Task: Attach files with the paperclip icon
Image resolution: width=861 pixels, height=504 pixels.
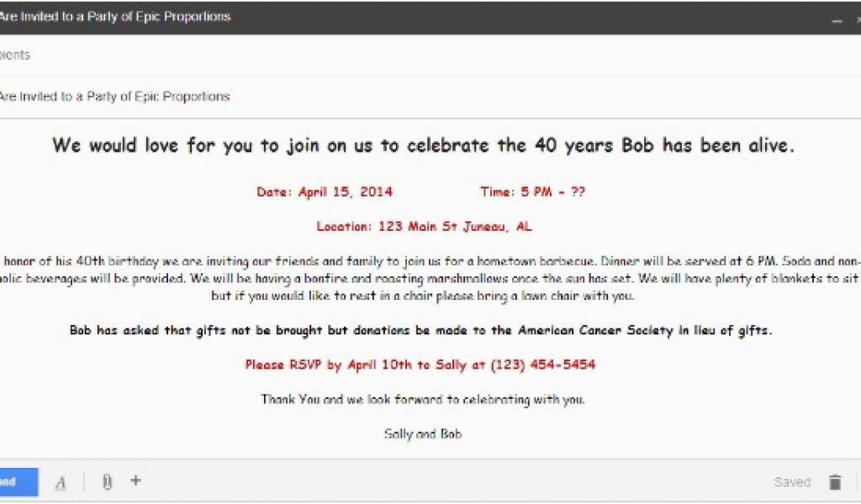Action: (107, 481)
